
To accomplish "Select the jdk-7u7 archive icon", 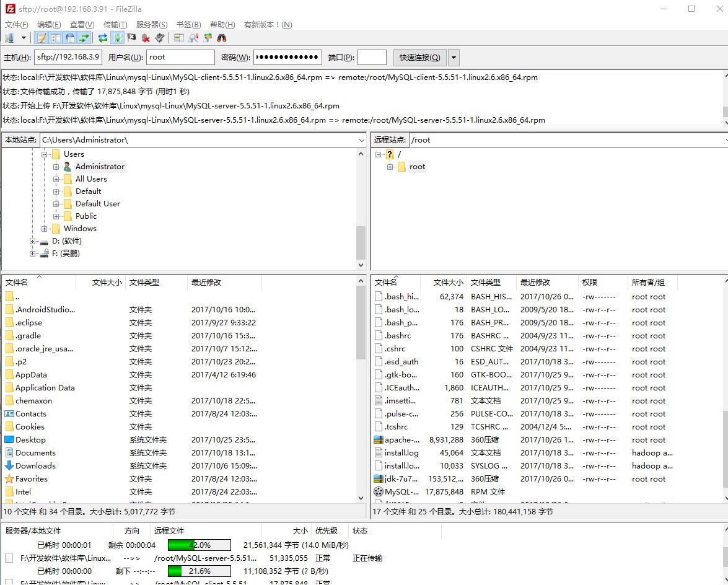I will (379, 478).
